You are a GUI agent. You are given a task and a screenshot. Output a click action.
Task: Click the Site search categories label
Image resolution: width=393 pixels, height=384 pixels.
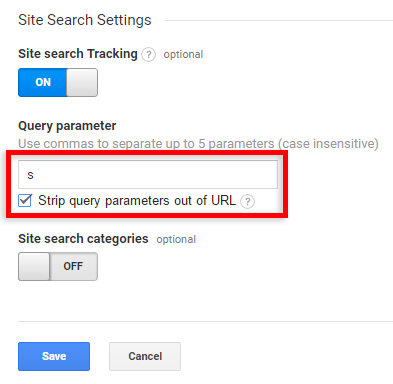point(83,239)
